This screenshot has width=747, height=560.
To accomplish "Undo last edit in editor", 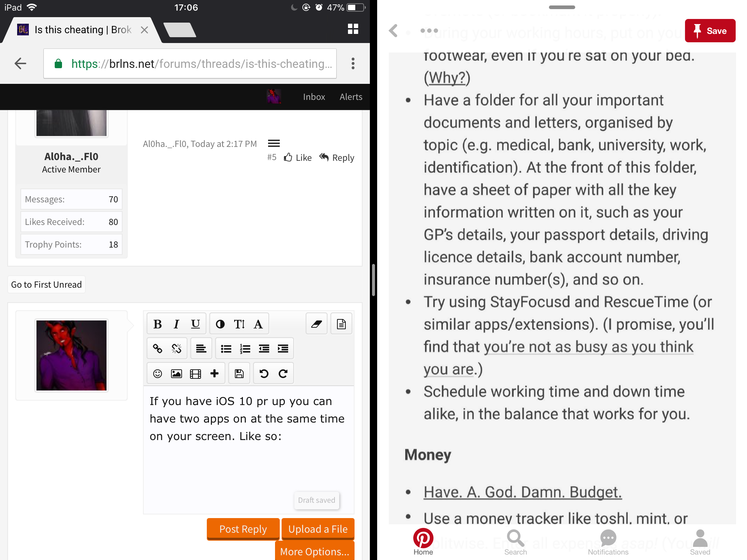I will pos(264,373).
